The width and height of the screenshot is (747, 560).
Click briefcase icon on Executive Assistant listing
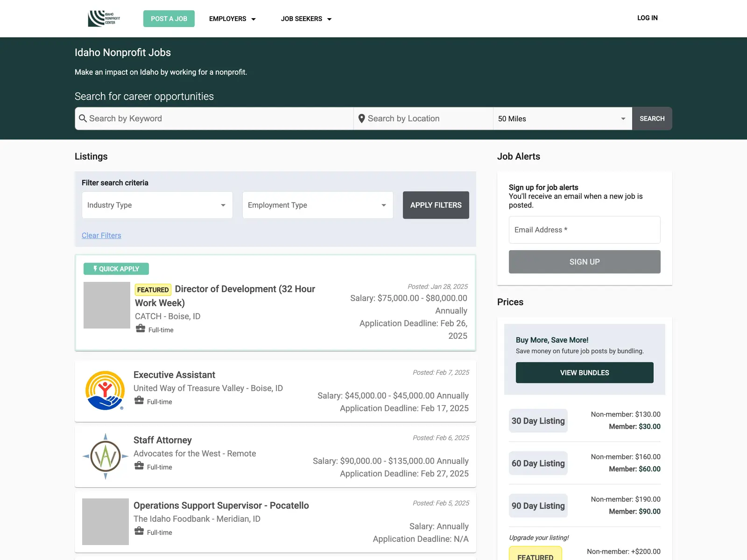139,400
